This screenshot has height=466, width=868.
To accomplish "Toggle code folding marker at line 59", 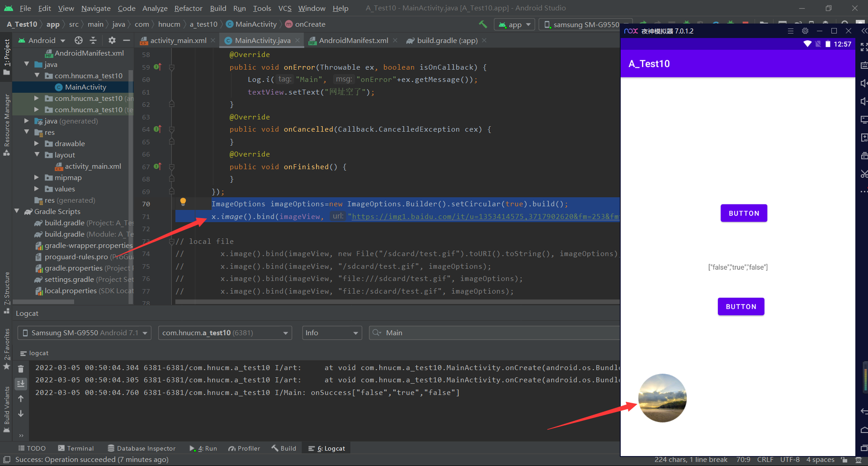I will (x=172, y=67).
